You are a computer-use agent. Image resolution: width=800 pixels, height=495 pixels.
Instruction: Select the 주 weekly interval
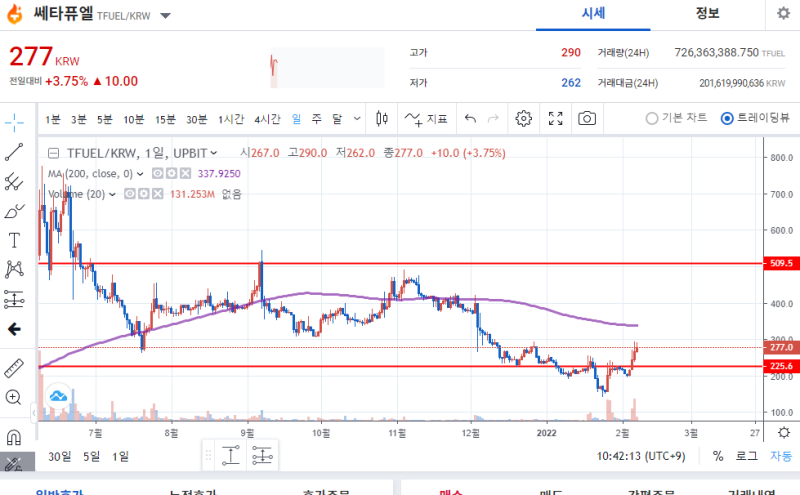pos(317,119)
